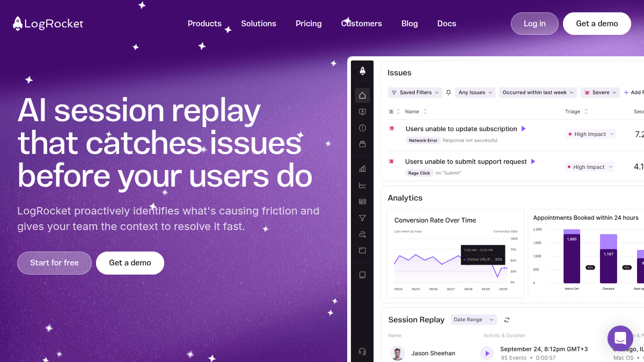Play session for submit support request issue
The image size is (644, 362).
pyautogui.click(x=533, y=161)
